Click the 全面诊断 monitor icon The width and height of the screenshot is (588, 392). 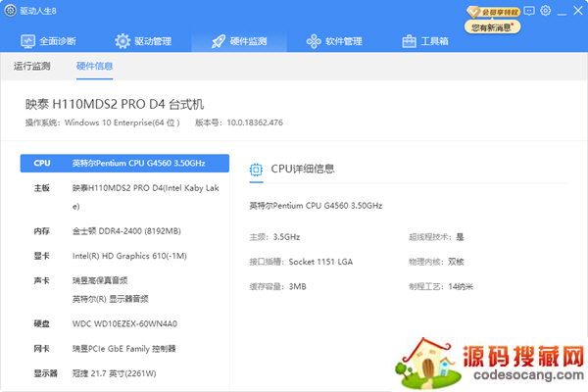pyautogui.click(x=27, y=41)
